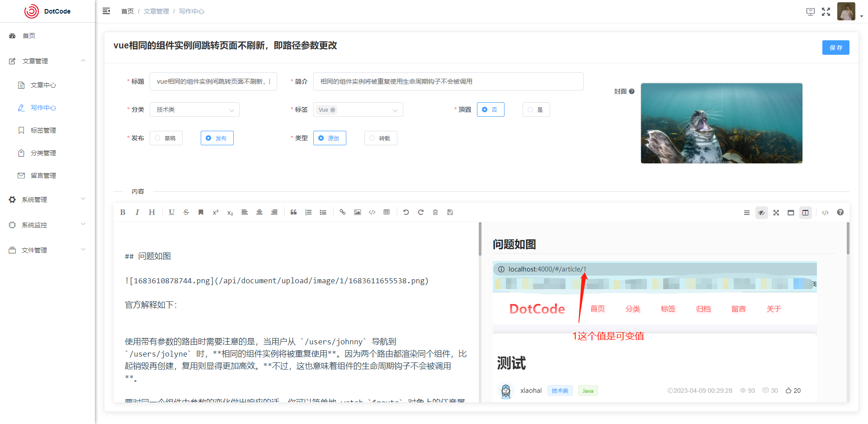Open 写作中心 in sidebar
The image size is (868, 424).
[47, 108]
